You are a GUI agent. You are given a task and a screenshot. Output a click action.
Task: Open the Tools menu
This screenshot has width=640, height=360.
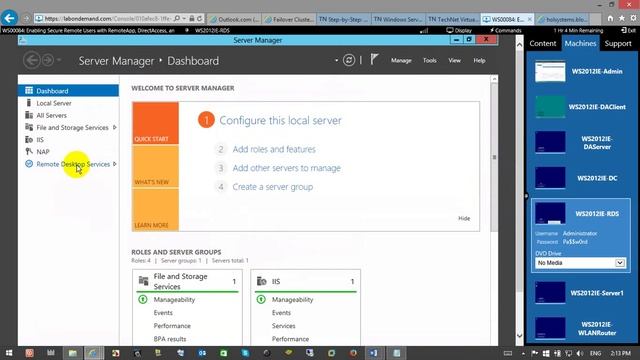point(429,60)
